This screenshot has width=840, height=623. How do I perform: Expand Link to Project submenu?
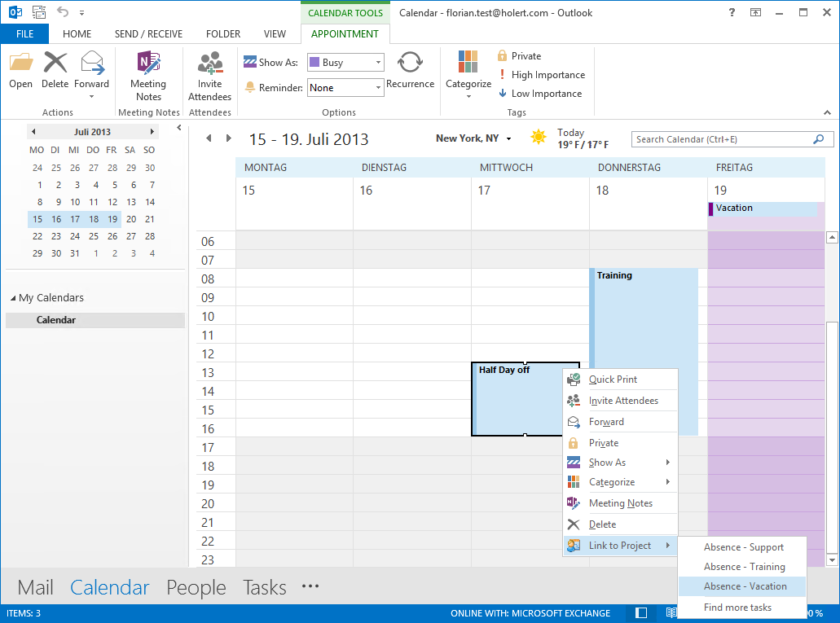620,546
